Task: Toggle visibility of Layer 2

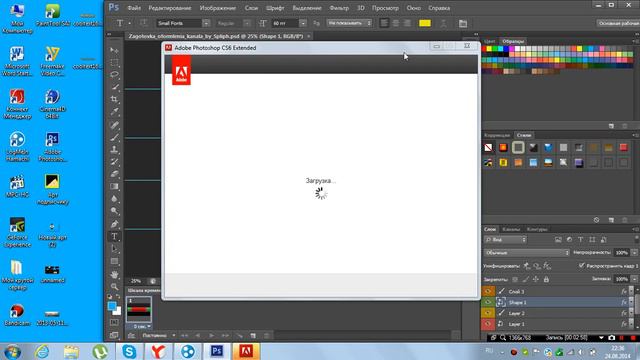Action: coord(488,313)
